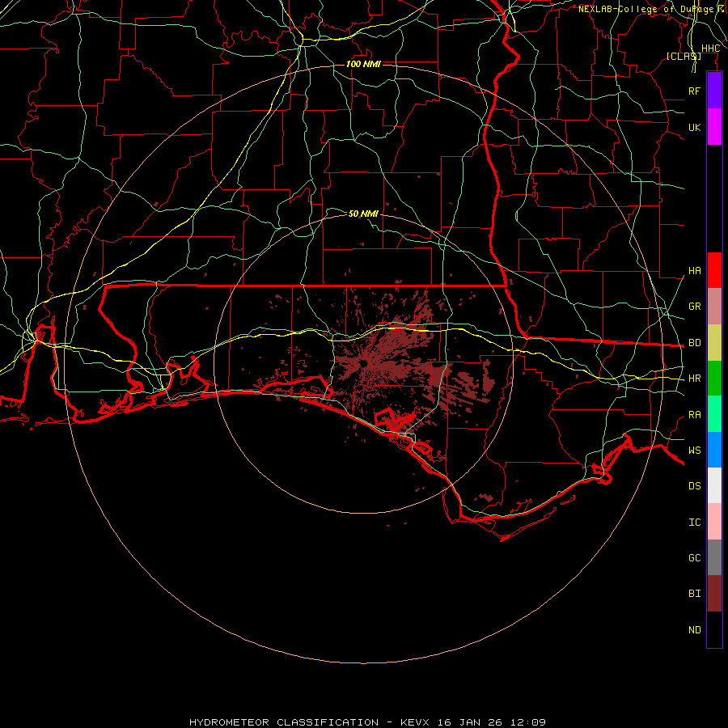Screen dimensions: 728x728
Task: Click the RA mint-green legend swatch
Action: (x=714, y=414)
